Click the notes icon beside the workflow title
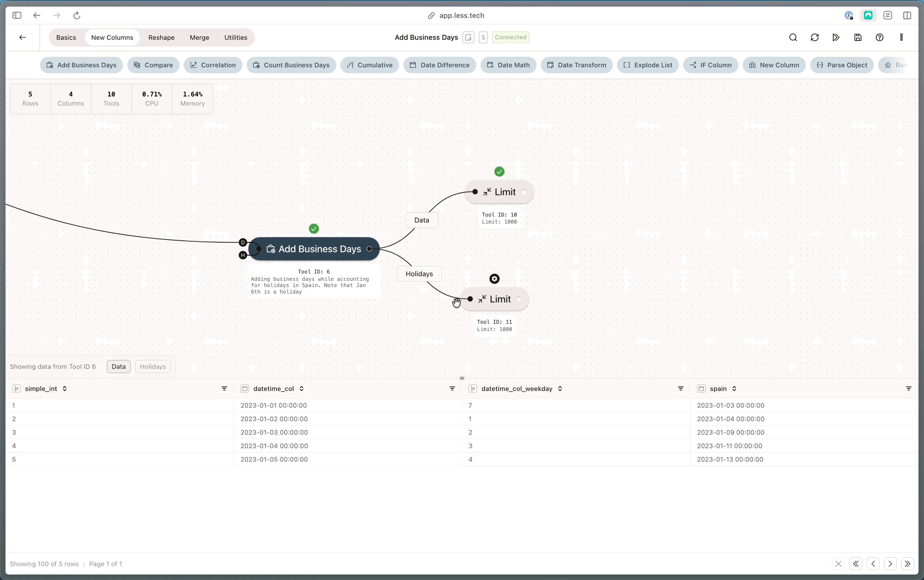 [468, 37]
